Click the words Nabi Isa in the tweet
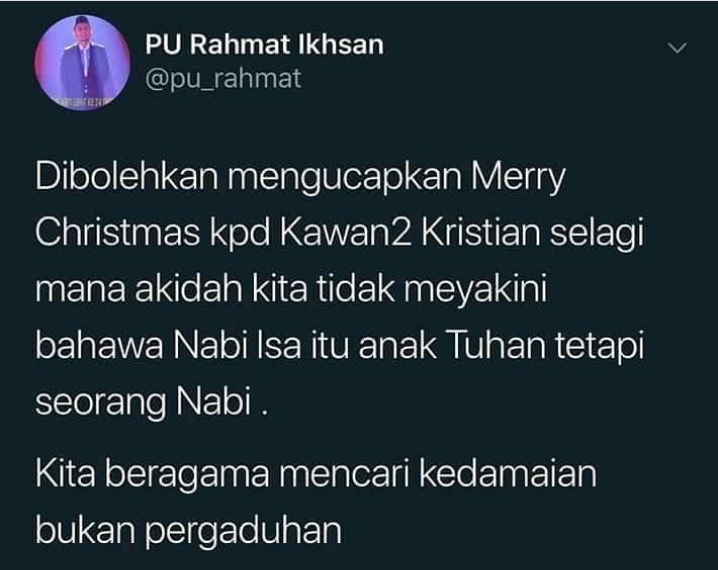Viewport: 718px width, 570px height. 237,345
